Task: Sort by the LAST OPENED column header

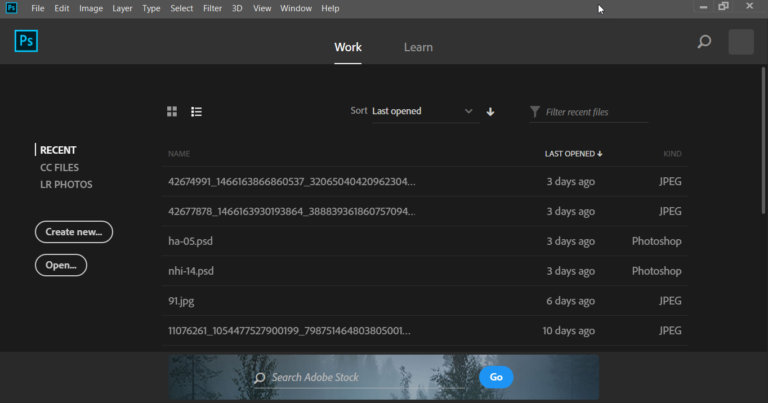Action: pyautogui.click(x=574, y=154)
